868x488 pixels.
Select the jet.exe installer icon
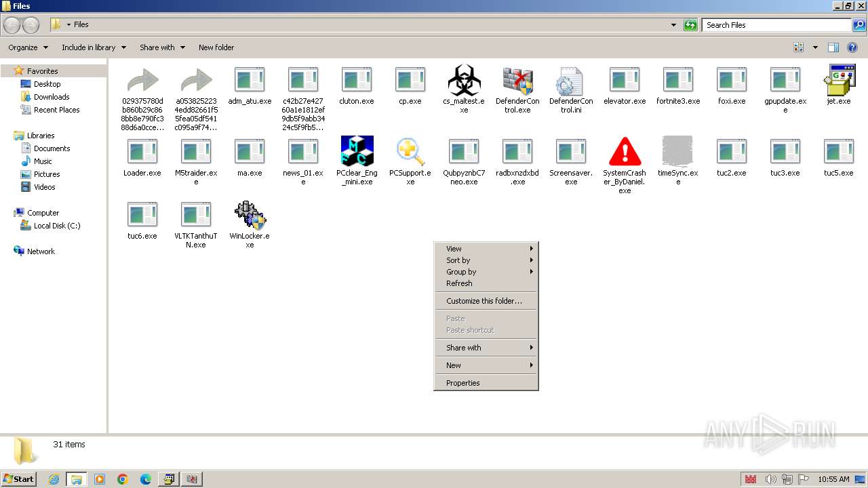point(839,81)
